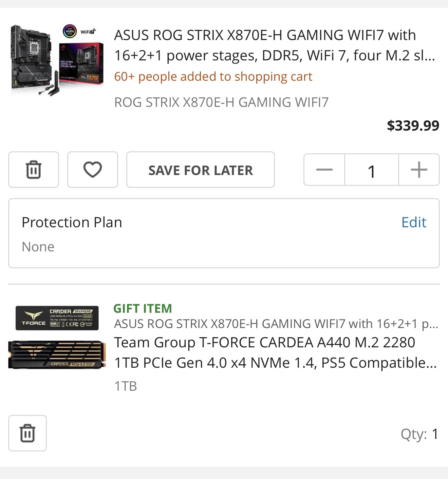Click the green GIFT ITEM label

(x=143, y=308)
